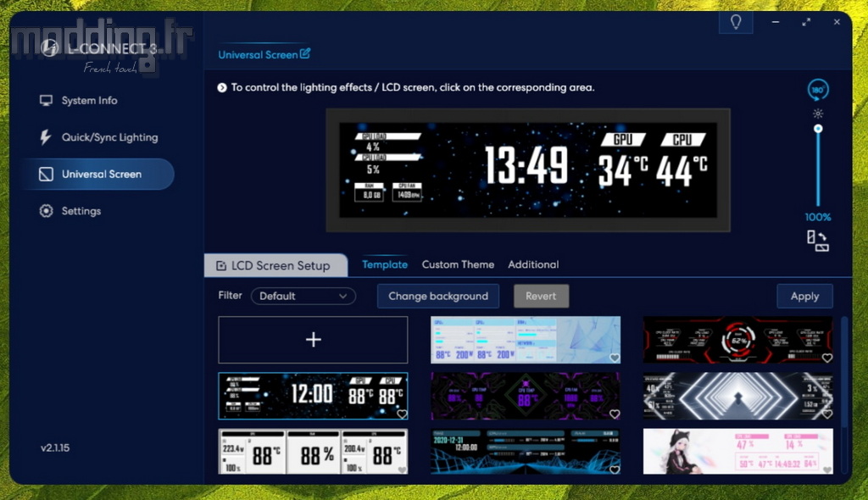
Task: Click the System Info monitor icon
Action: coord(46,101)
